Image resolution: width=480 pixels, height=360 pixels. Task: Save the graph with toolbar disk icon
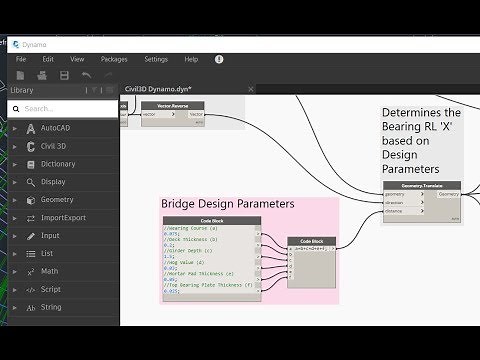(x=64, y=75)
